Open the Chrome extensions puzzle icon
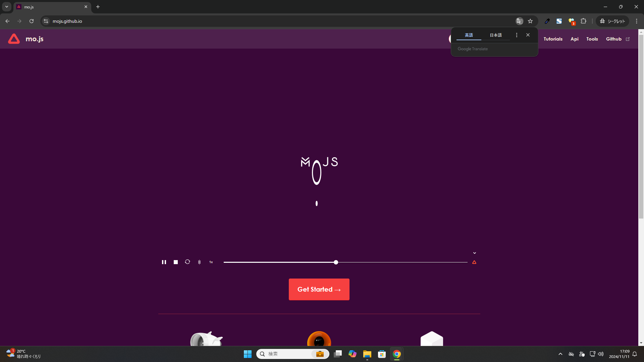The width and height of the screenshot is (644, 362). [584, 21]
